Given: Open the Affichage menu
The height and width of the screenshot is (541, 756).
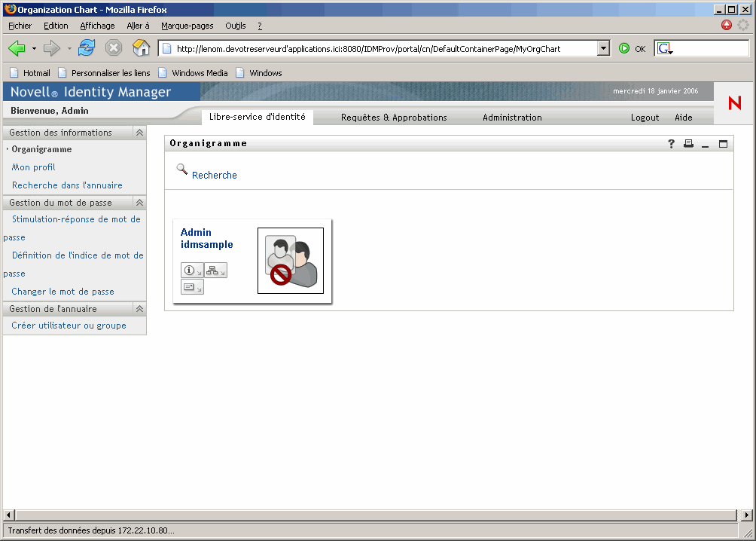Looking at the screenshot, I should (x=97, y=26).
